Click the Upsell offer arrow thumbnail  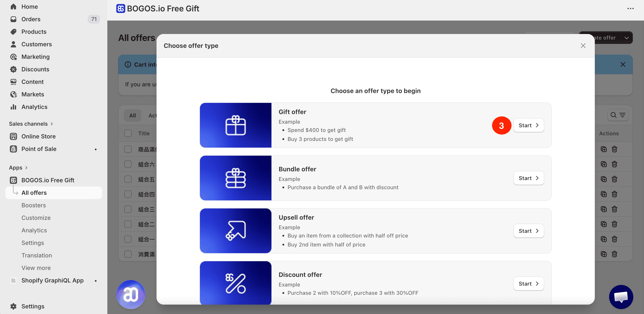[x=235, y=231]
